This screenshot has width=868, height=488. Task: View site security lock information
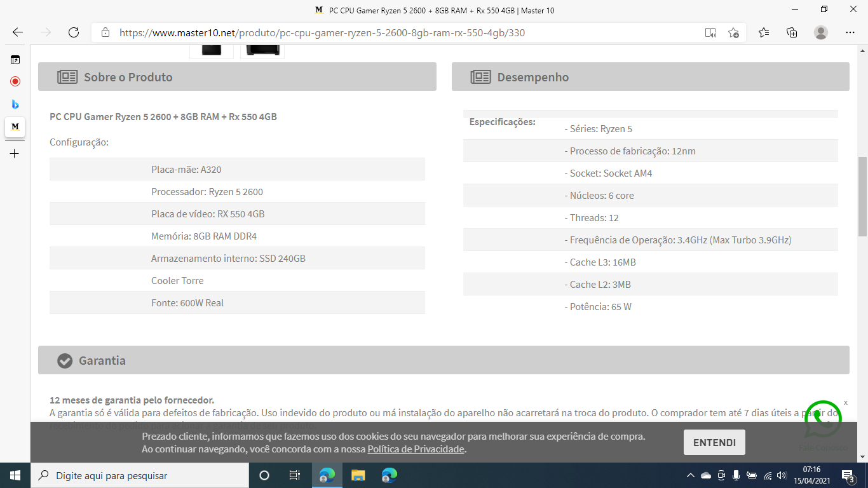click(105, 32)
